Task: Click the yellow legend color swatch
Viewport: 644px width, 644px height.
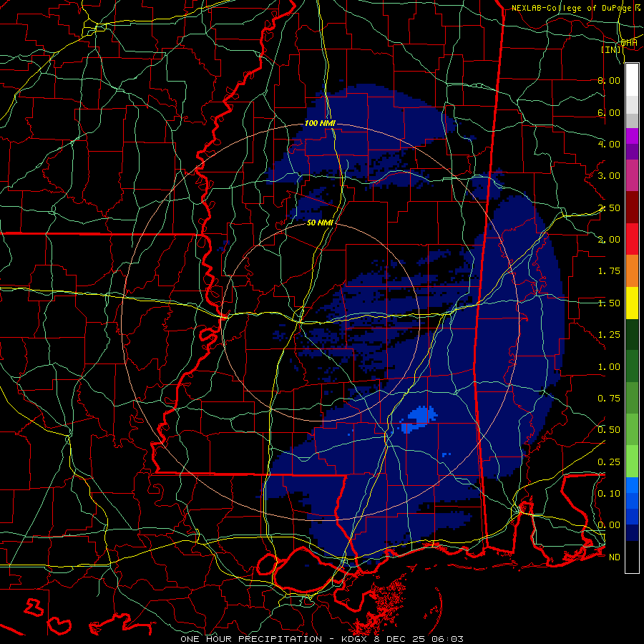Action: coord(632,303)
